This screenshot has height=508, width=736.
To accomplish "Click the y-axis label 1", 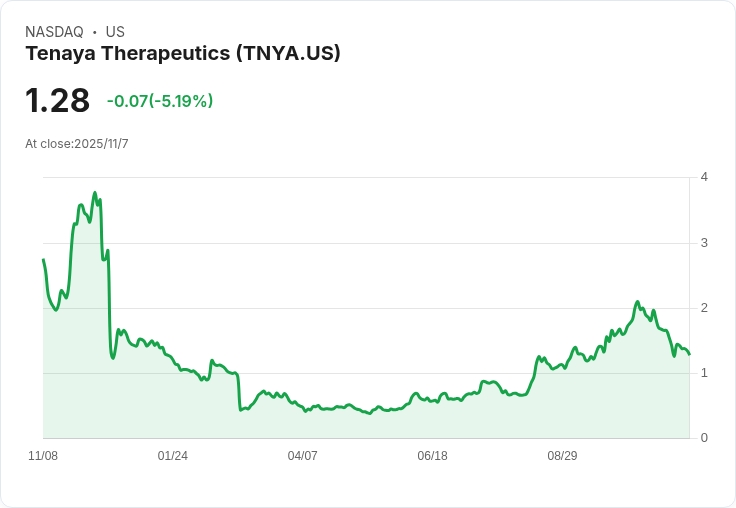I will [x=704, y=373].
